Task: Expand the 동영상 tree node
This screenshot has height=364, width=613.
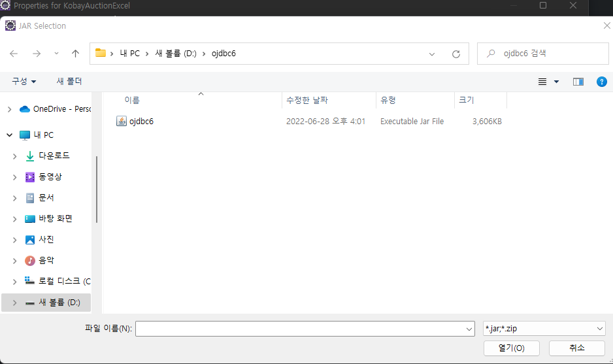Action: [15, 178]
